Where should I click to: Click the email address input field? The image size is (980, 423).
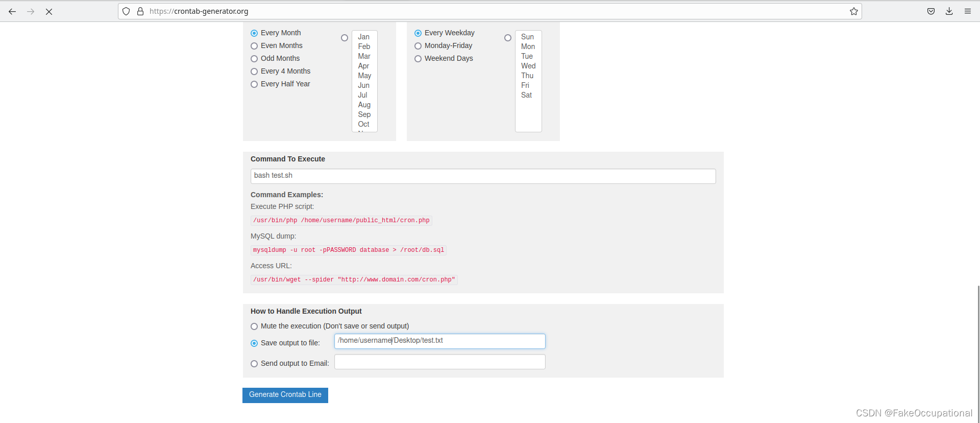tap(439, 362)
